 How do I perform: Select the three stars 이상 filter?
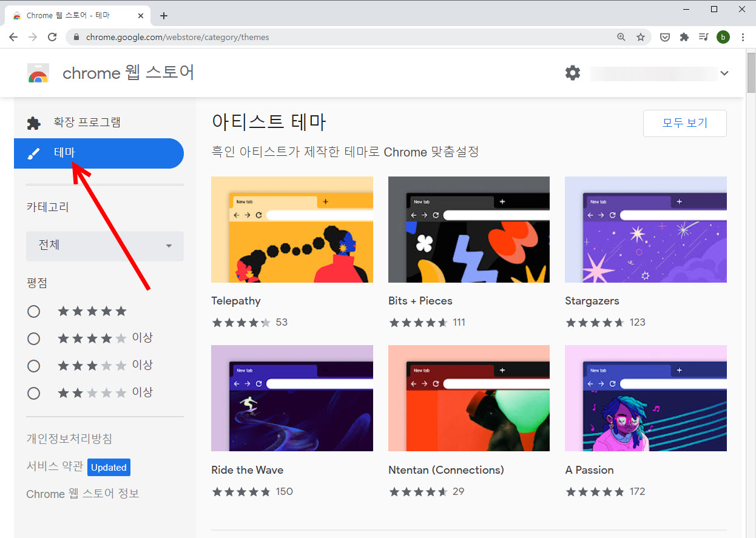[34, 366]
